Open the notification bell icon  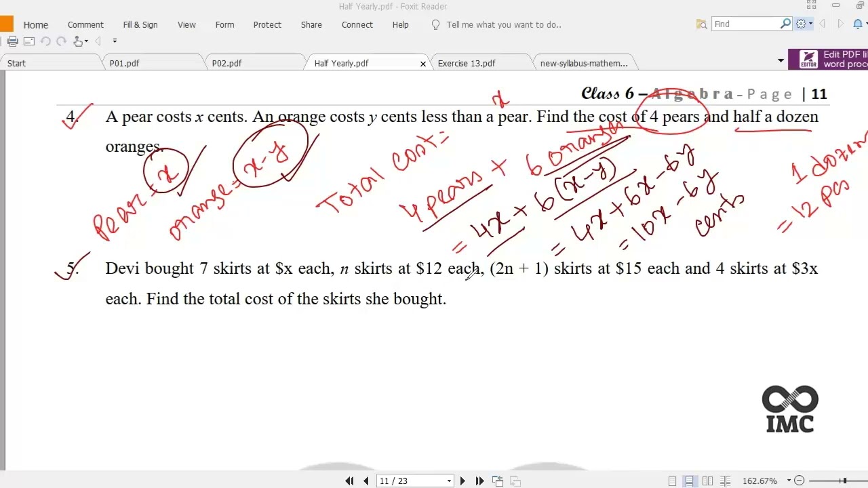858,24
